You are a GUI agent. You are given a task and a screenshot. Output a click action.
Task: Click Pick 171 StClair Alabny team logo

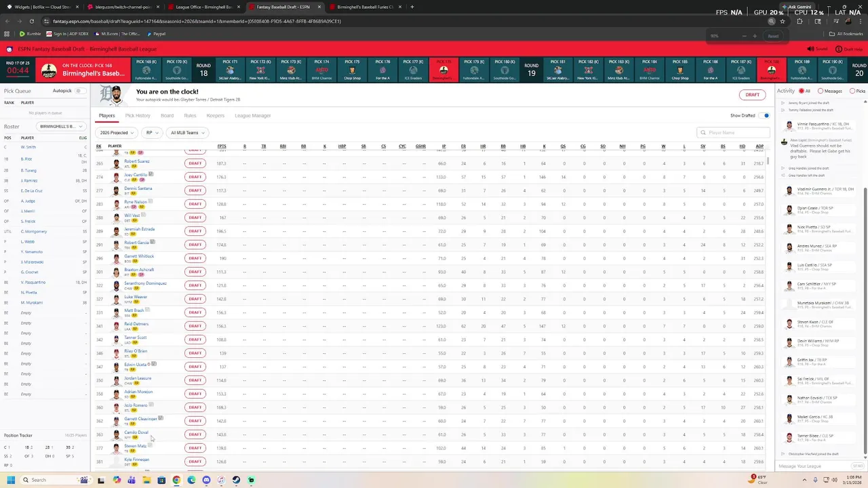click(230, 70)
